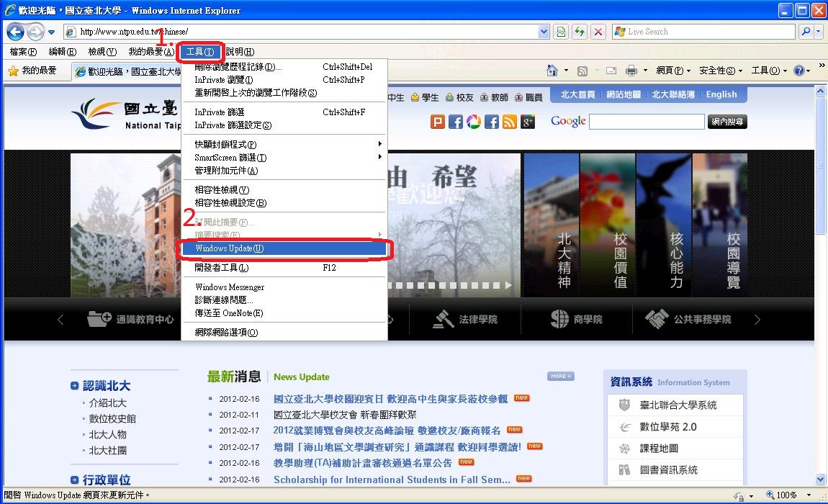The height and width of the screenshot is (504, 828).
Task: Open the 介紹北大 sidebar link
Action: tap(108, 402)
